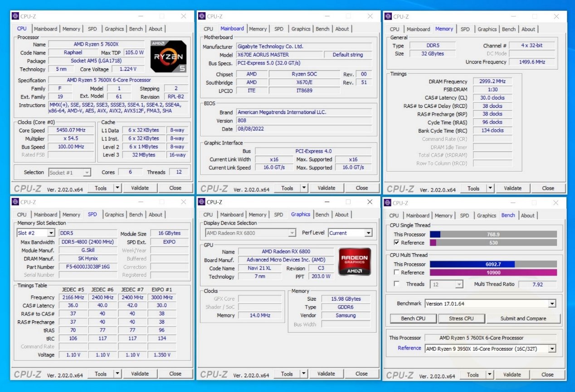
Task: Switch to the SPD tab in the Memory-tab window
Action: 465,29
